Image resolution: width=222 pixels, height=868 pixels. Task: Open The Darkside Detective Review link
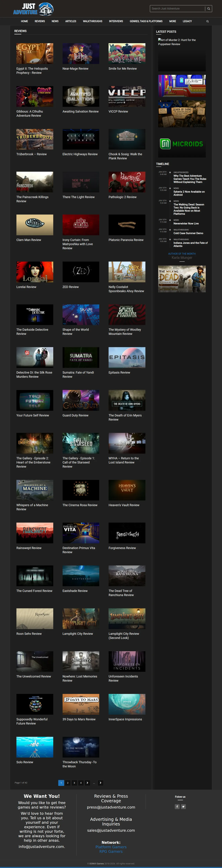32,332
